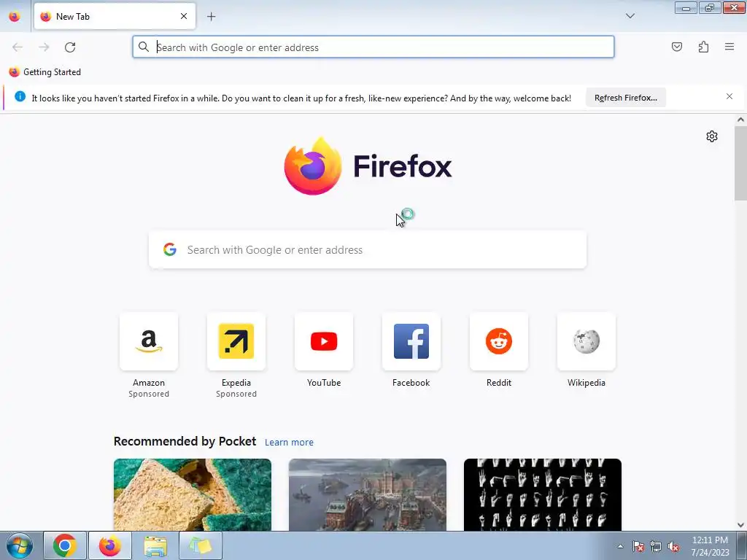Open the Extensions puzzle icon
The height and width of the screenshot is (560, 747).
pos(703,47)
